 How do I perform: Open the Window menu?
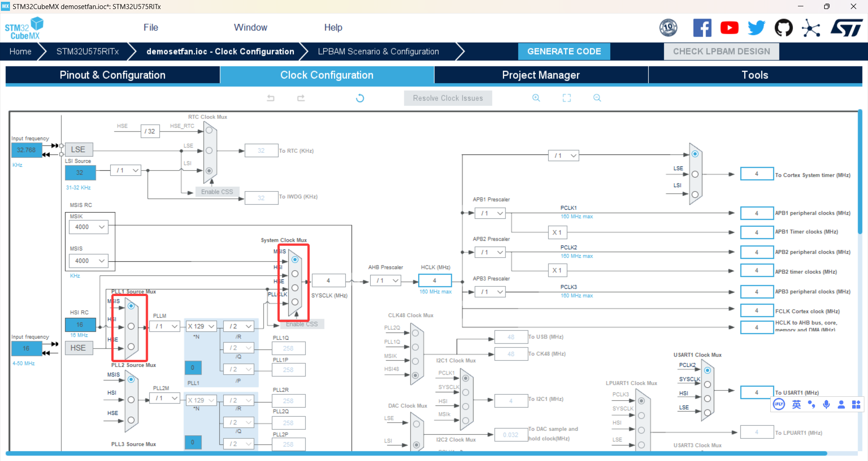coord(250,28)
